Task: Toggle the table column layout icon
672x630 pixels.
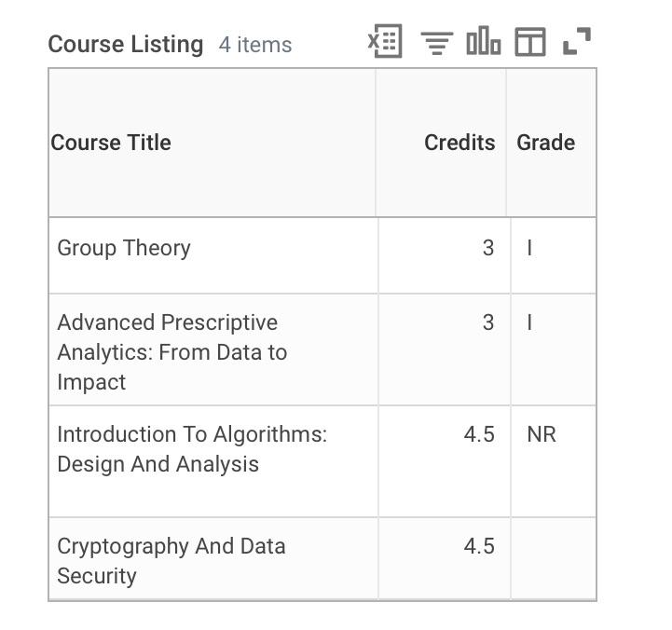Action: 529,42
